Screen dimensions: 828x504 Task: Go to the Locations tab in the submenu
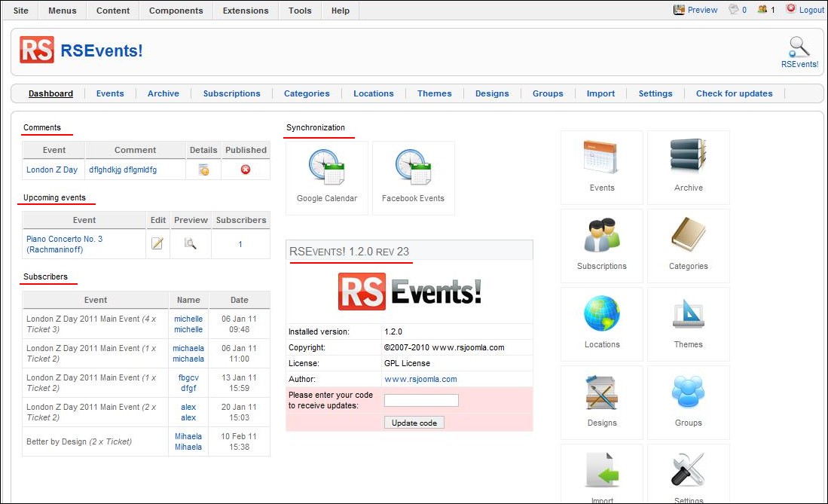tap(374, 93)
